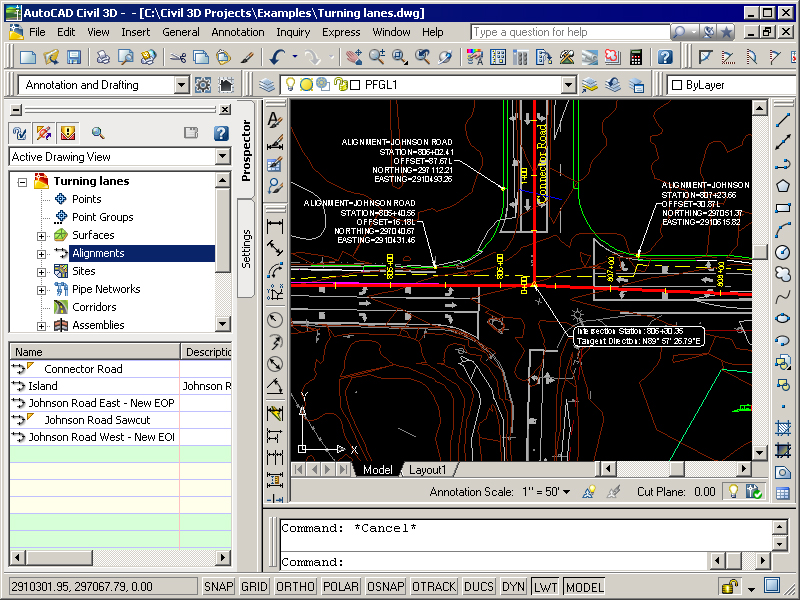
Task: Select Connector Road alignment in list
Action: pyautogui.click(x=83, y=369)
